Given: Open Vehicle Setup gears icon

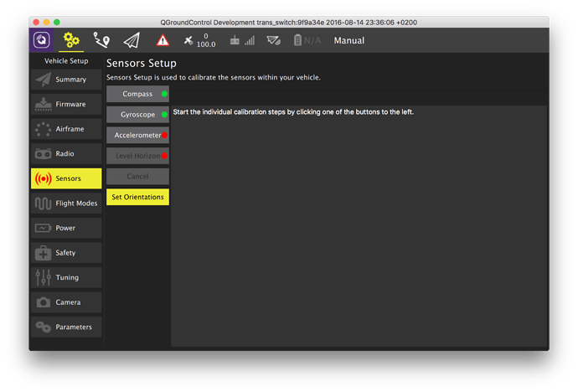Looking at the screenshot, I should 72,40.
